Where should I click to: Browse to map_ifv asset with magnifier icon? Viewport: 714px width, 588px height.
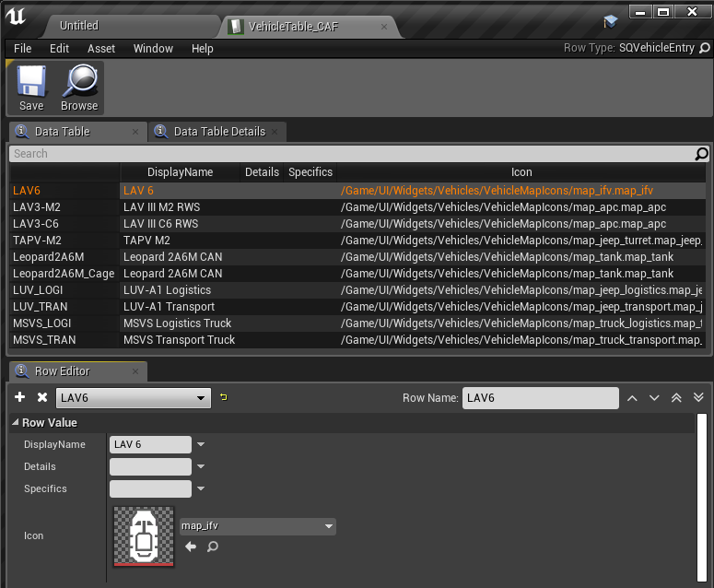coord(213,547)
